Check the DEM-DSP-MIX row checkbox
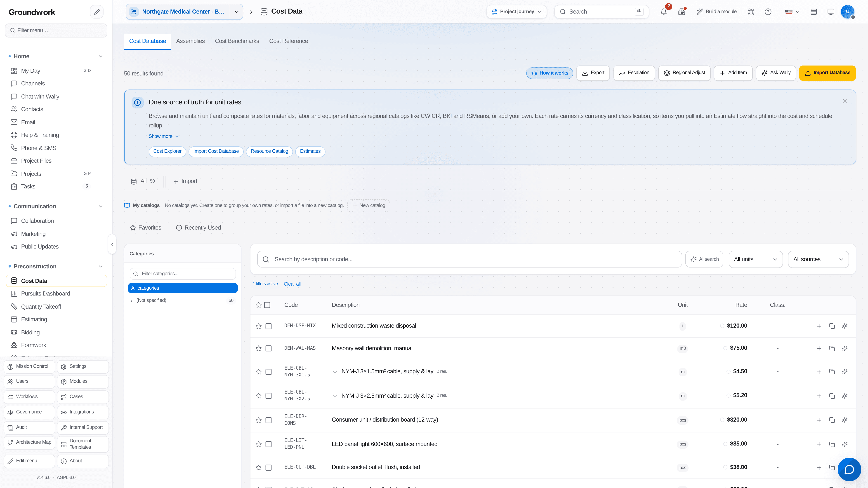The width and height of the screenshot is (868, 488). pos(269,326)
